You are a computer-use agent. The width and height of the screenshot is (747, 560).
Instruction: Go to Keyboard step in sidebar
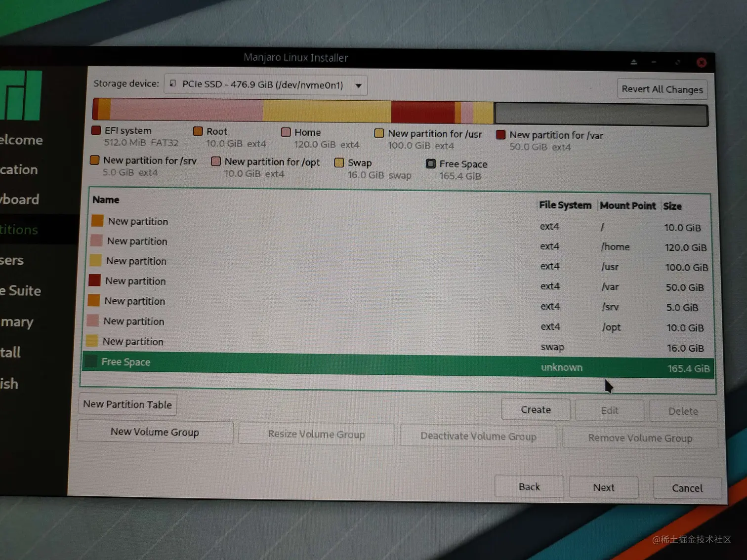(19, 199)
